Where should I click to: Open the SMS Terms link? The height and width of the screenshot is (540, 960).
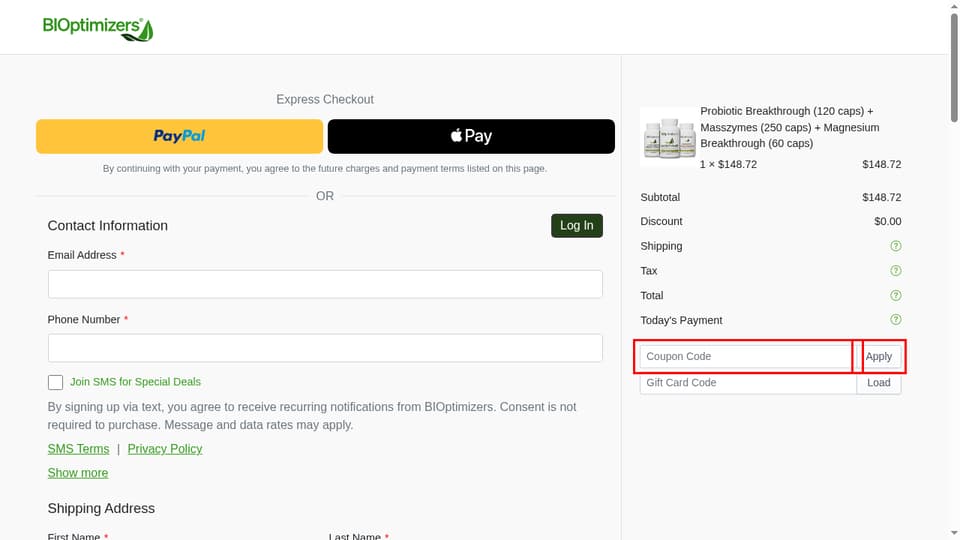pos(78,449)
